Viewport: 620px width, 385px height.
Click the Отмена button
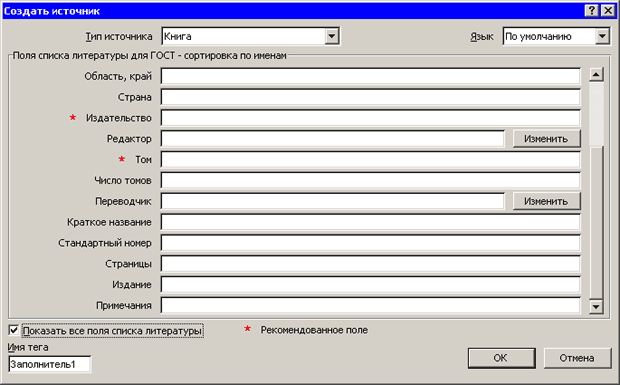[577, 358]
